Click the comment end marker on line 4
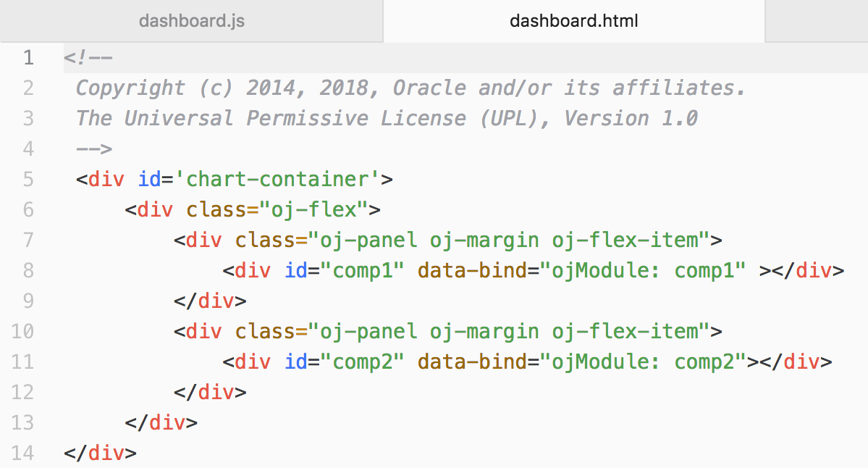The height and width of the screenshot is (468, 868). click(94, 149)
